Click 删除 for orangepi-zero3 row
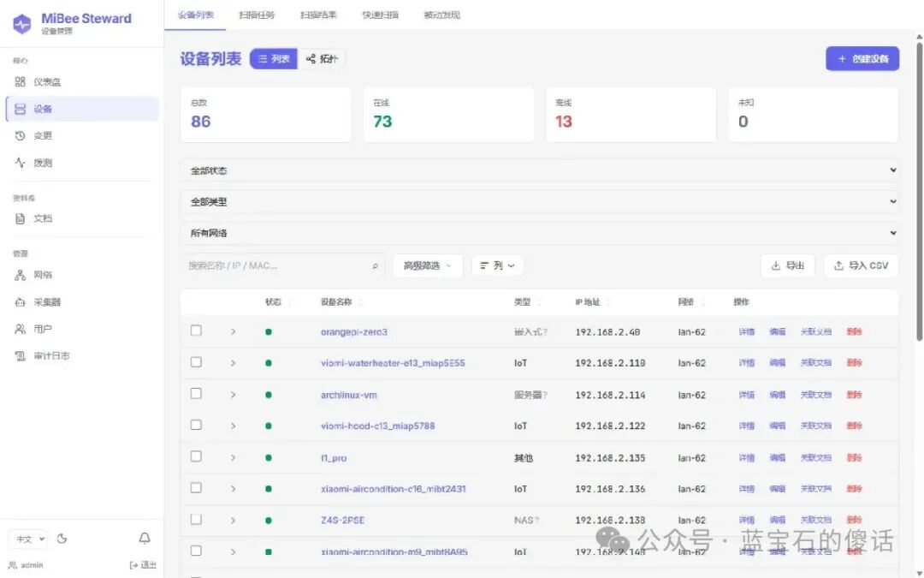Image resolution: width=924 pixels, height=578 pixels. point(855,332)
